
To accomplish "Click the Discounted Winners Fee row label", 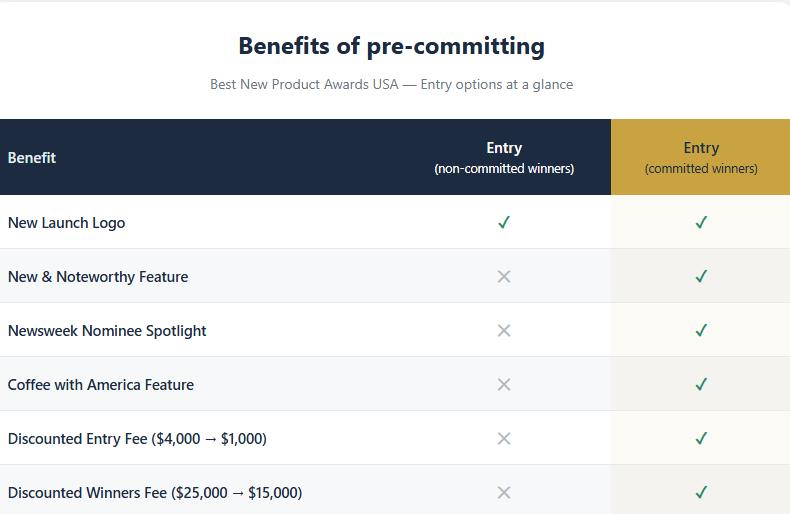I will click(155, 492).
